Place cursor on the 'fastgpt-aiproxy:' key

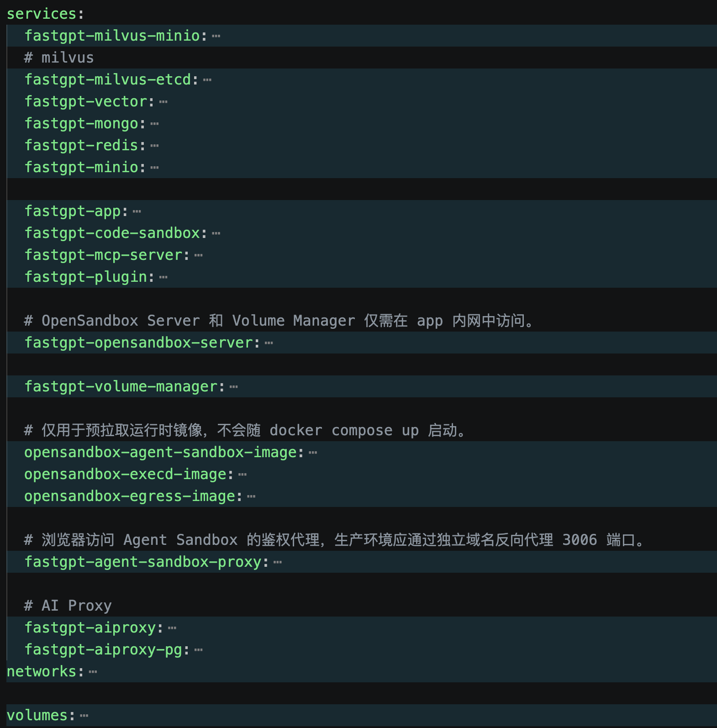click(94, 628)
